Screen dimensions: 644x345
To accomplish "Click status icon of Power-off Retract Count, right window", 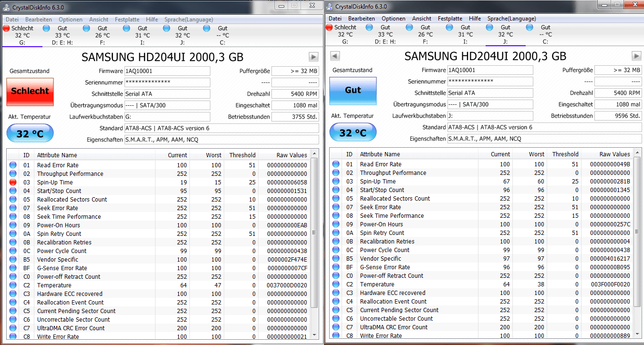I will tap(336, 276).
